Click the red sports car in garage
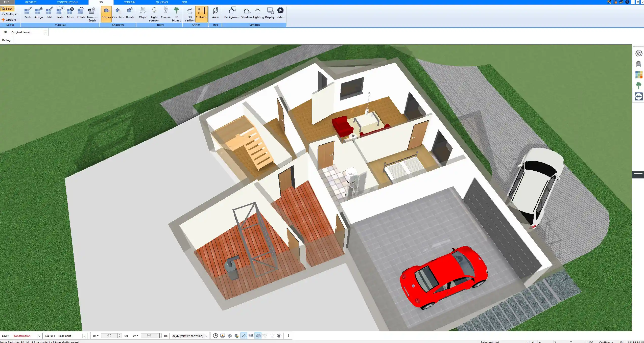The width and height of the screenshot is (644, 343). click(443, 278)
